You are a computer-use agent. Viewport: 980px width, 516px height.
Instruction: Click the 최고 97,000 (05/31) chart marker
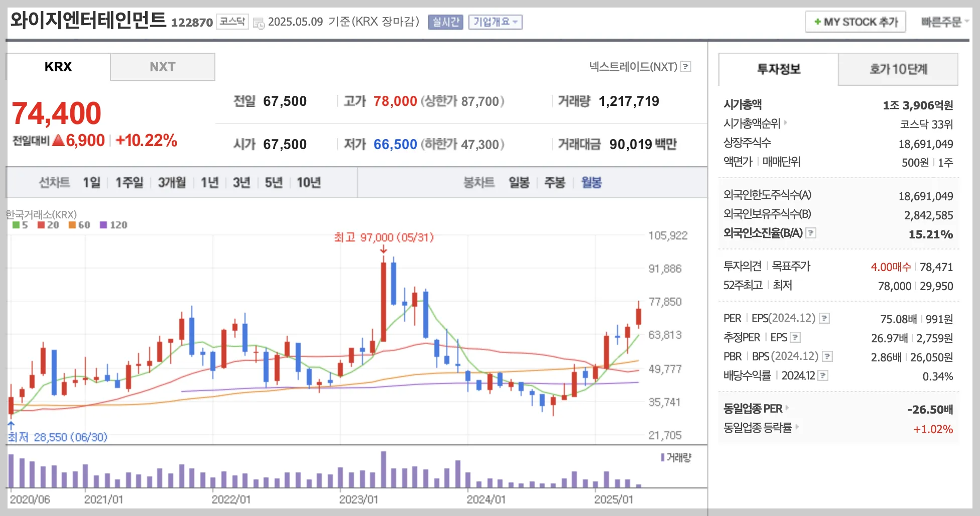[x=384, y=237]
